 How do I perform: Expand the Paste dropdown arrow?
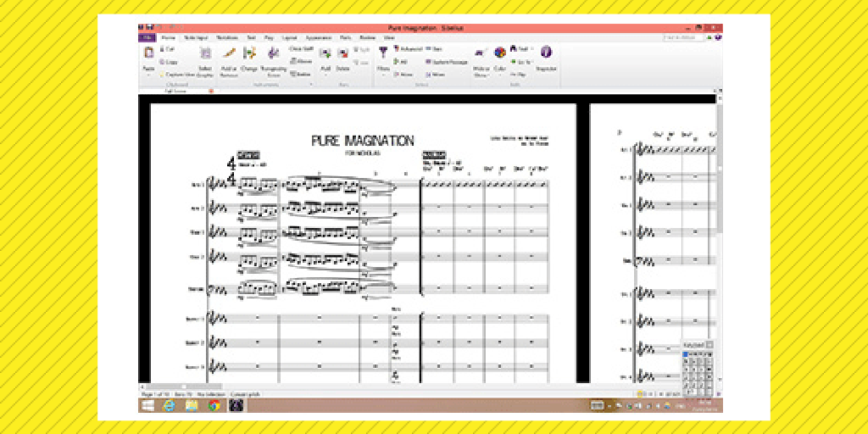pyautogui.click(x=148, y=75)
